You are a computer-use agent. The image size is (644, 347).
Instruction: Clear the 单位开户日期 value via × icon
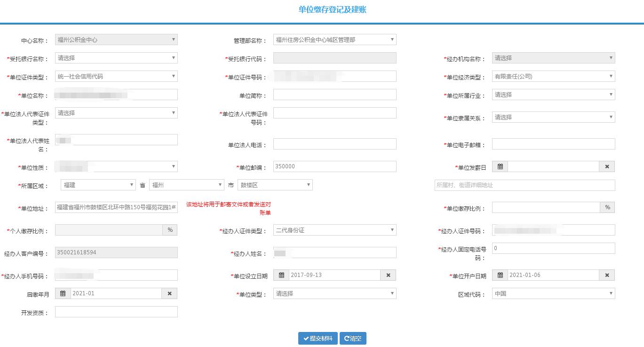pos(607,275)
